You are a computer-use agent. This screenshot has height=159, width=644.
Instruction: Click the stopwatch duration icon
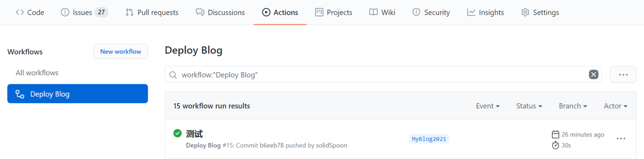[x=556, y=145]
